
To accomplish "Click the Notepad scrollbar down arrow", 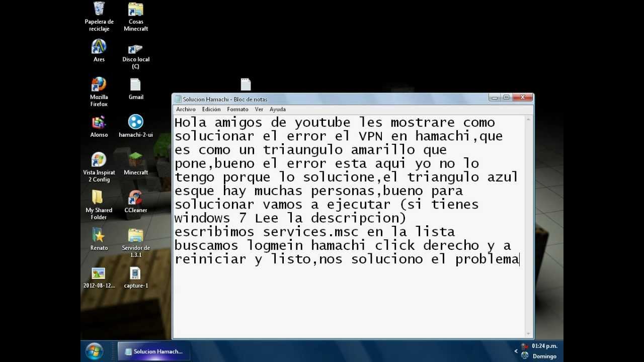I will [x=528, y=333].
